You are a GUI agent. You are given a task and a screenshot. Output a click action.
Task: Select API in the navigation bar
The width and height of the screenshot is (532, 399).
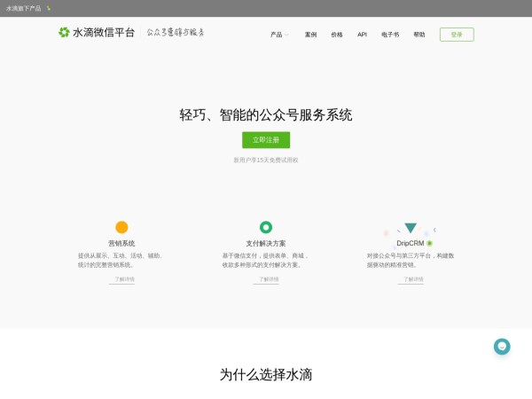click(362, 35)
